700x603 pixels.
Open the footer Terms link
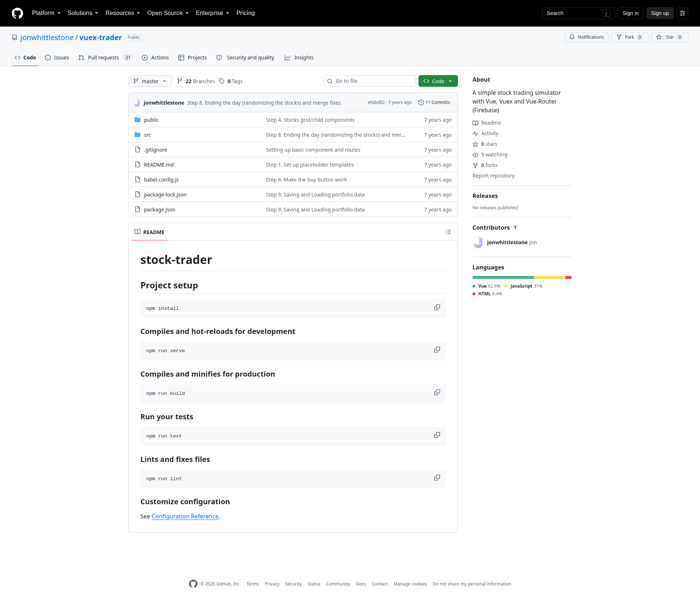click(253, 584)
